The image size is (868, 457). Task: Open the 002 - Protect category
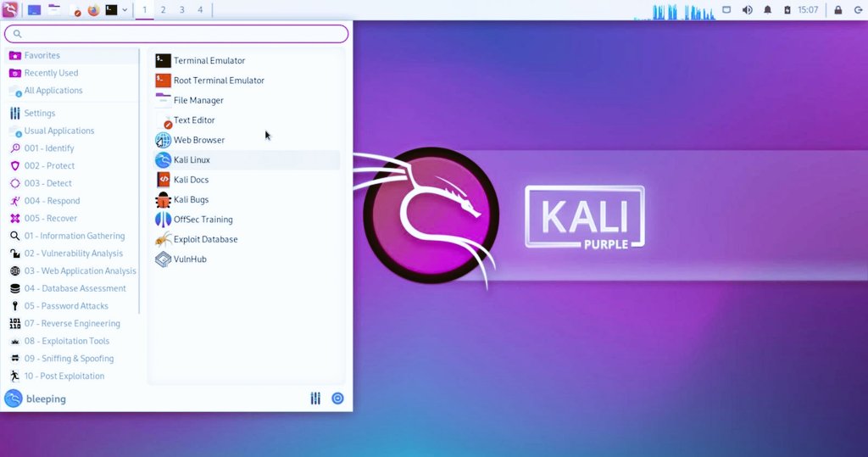click(x=72, y=165)
